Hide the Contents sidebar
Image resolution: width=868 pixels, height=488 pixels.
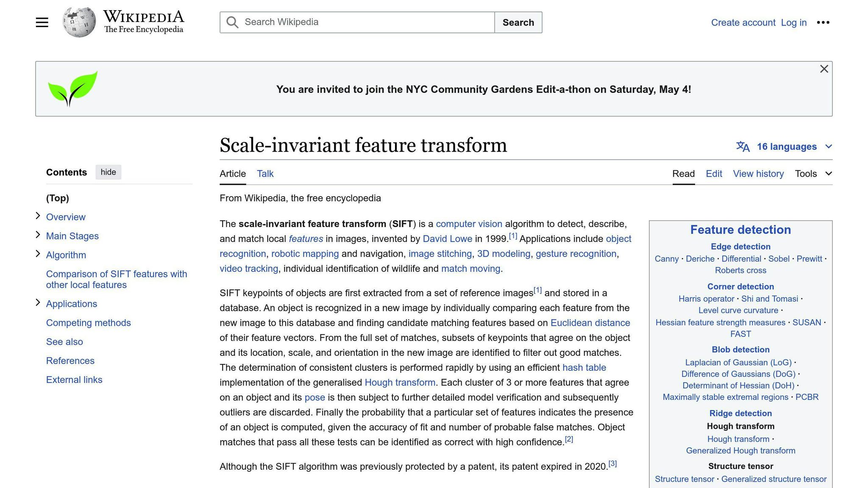tap(108, 172)
